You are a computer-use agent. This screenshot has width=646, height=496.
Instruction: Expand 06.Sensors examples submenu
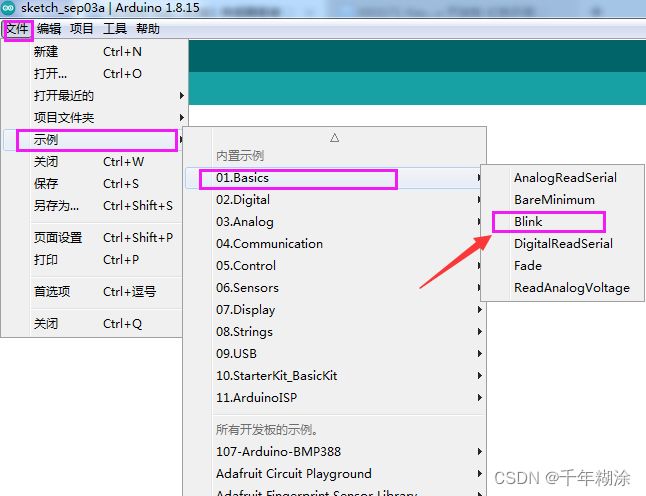point(335,288)
